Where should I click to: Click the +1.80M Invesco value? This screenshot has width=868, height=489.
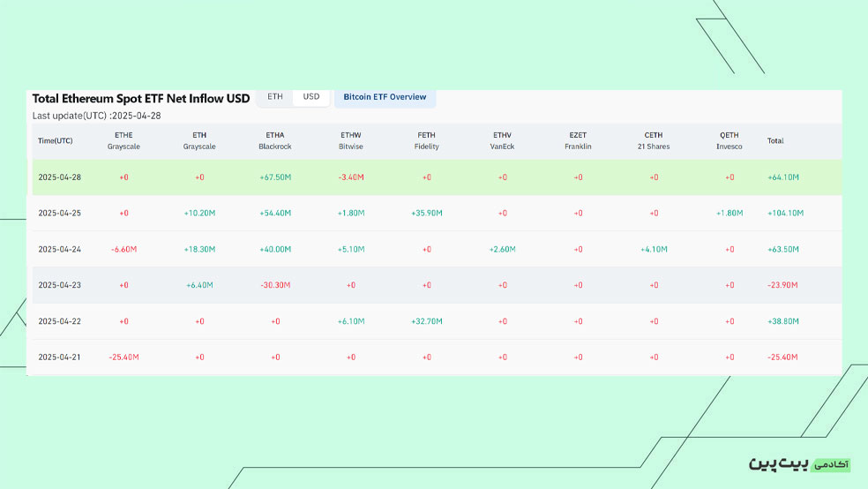tap(729, 214)
